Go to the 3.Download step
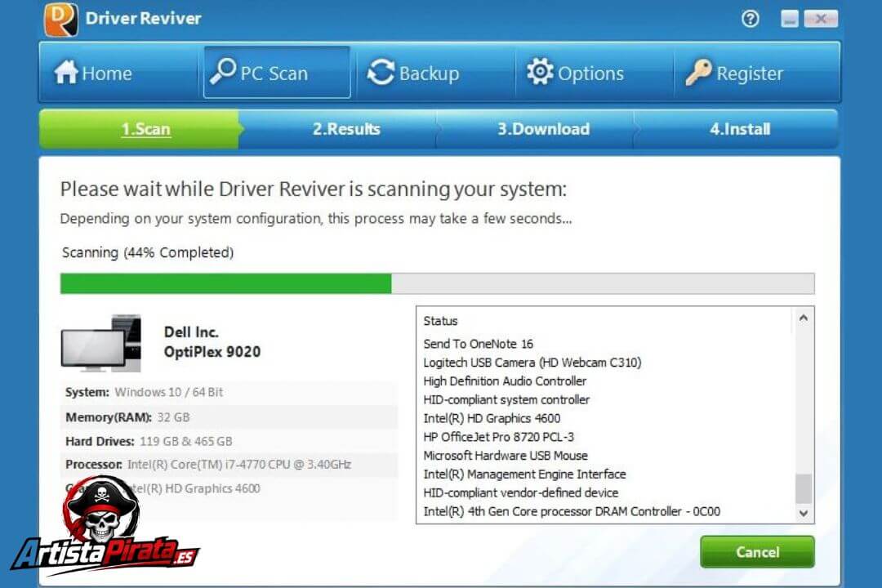Screen dimensions: 882x588 pyautogui.click(x=543, y=129)
